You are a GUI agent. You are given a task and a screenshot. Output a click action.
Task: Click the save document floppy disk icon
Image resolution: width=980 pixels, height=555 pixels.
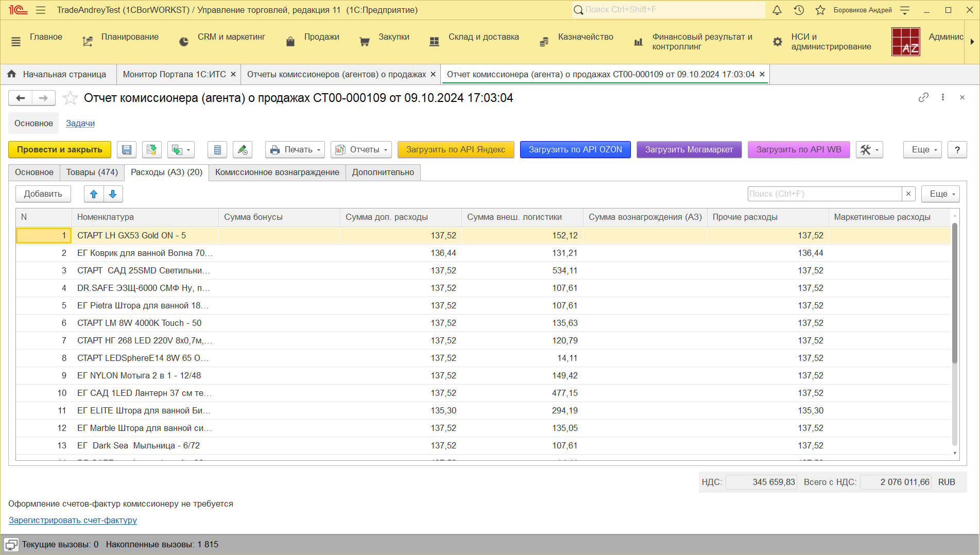pos(127,150)
